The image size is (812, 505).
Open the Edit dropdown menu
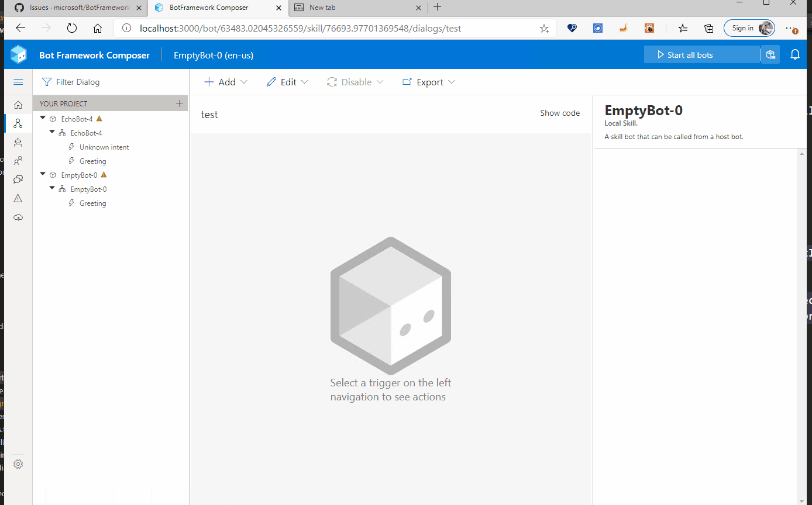286,82
